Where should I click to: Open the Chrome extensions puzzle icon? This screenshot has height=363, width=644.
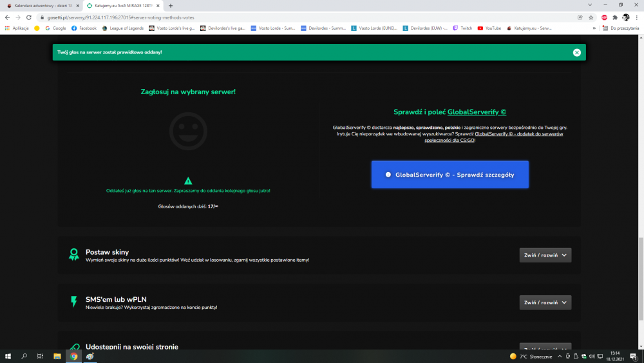coord(615,17)
